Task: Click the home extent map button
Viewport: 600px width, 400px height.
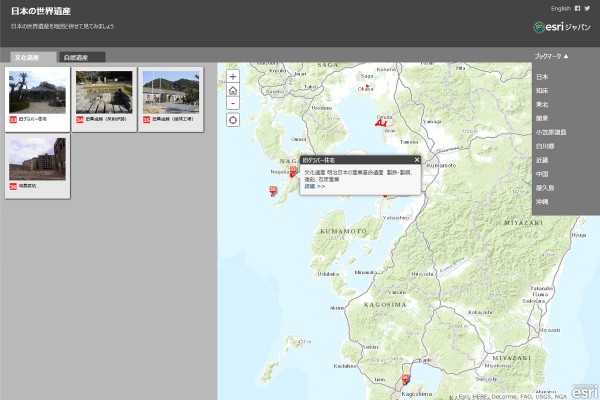Action: point(233,89)
